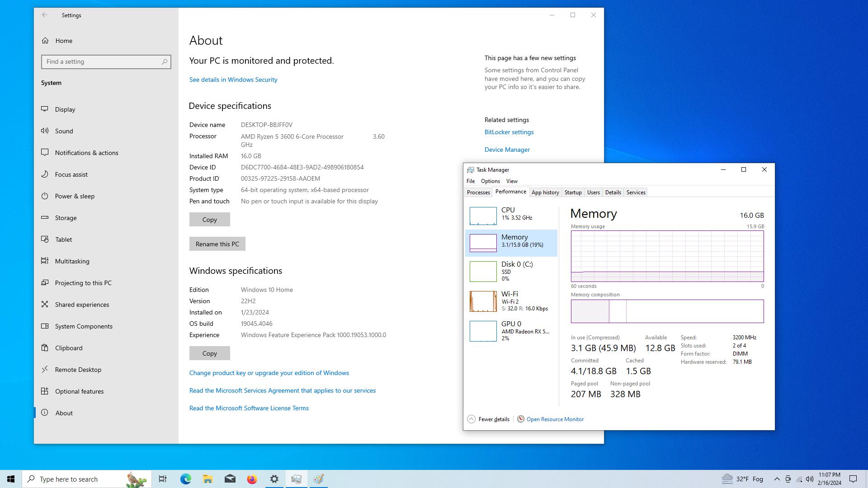The width and height of the screenshot is (868, 488).
Task: Select Storage in the sidebar
Action: pyautogui.click(x=106, y=218)
